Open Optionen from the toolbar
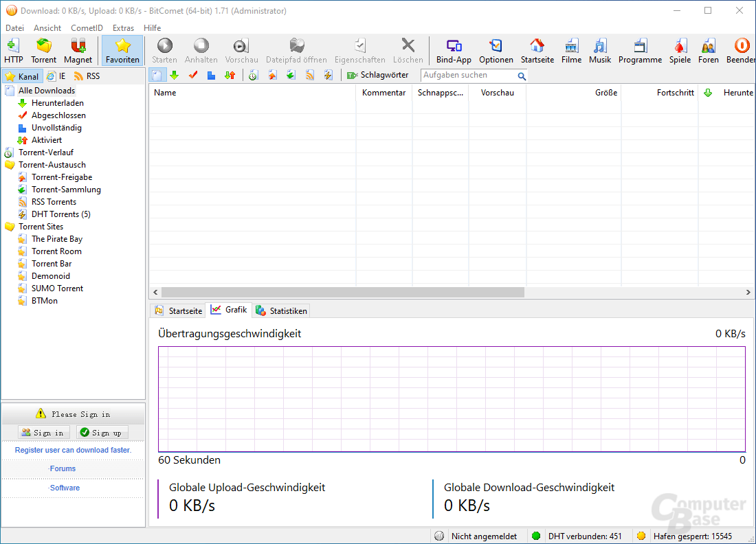 coord(496,51)
